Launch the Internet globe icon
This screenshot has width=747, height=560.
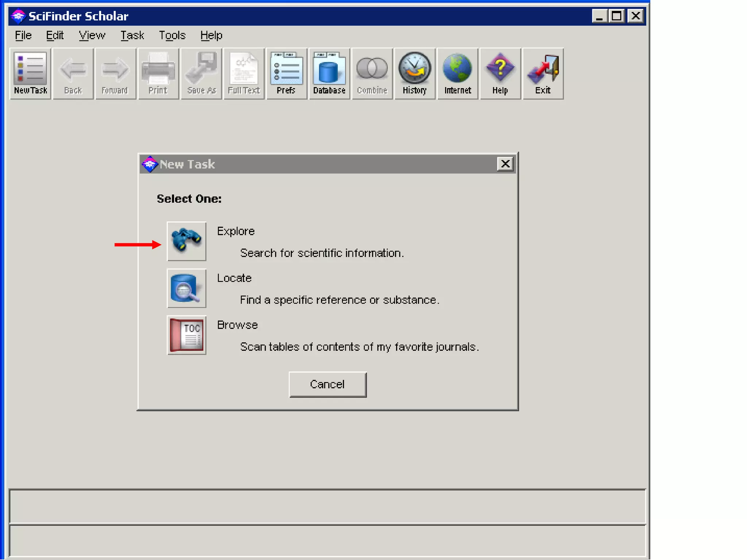click(x=457, y=74)
